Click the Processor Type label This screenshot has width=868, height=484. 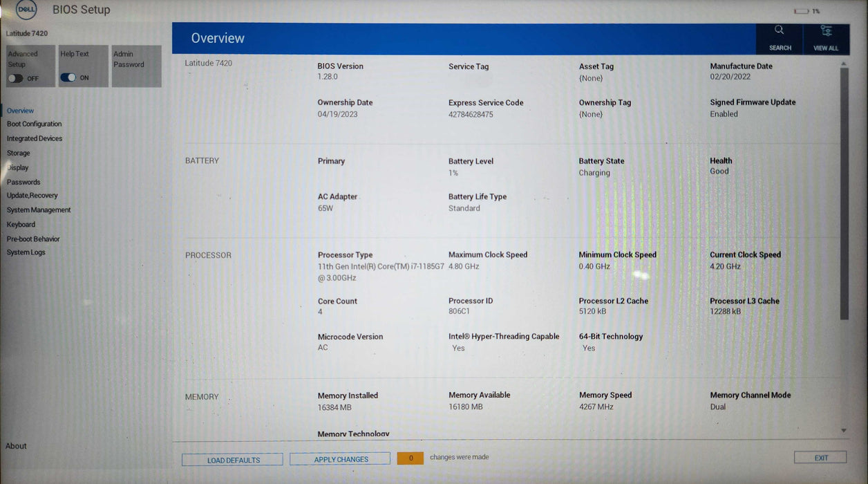click(x=345, y=255)
